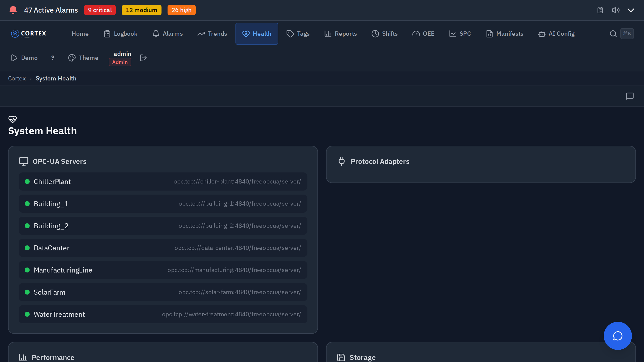The image size is (644, 362).
Task: Click the Trends chart icon
Action: coord(201,33)
